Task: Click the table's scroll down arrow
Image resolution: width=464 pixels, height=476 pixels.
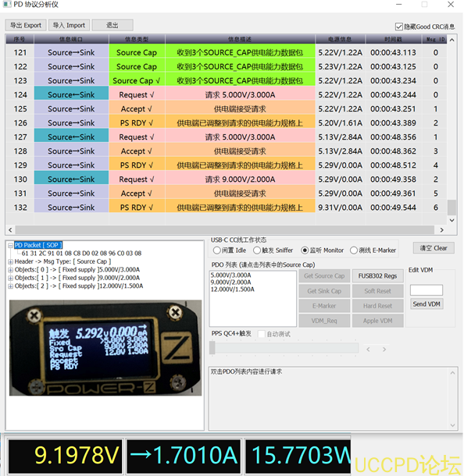Action: click(x=452, y=220)
